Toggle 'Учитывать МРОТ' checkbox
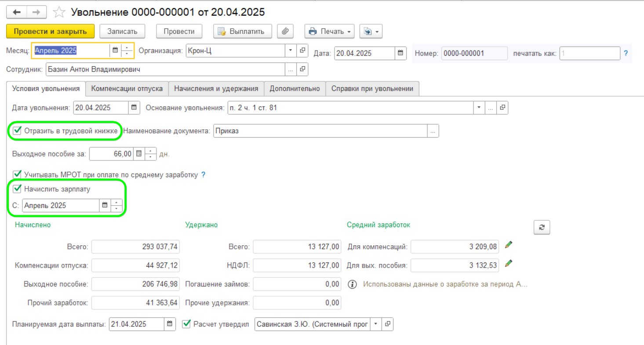This screenshot has height=345, width=644. pyautogui.click(x=18, y=174)
